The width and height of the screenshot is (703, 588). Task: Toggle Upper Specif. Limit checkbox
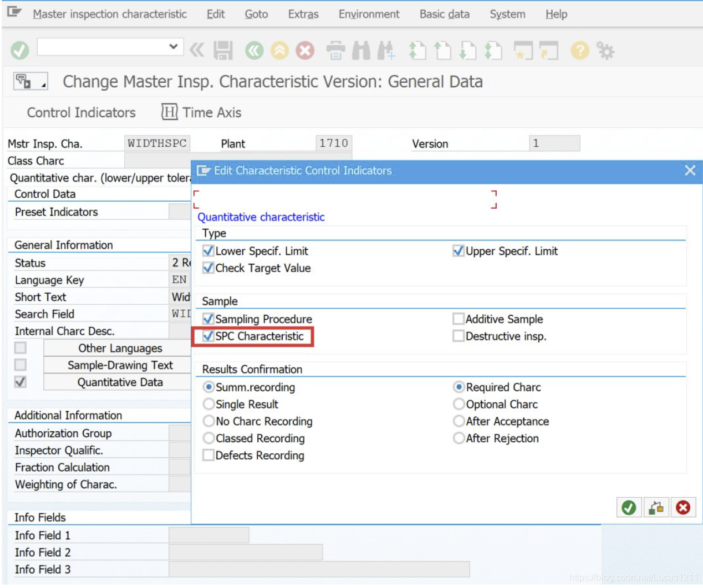[x=458, y=251]
